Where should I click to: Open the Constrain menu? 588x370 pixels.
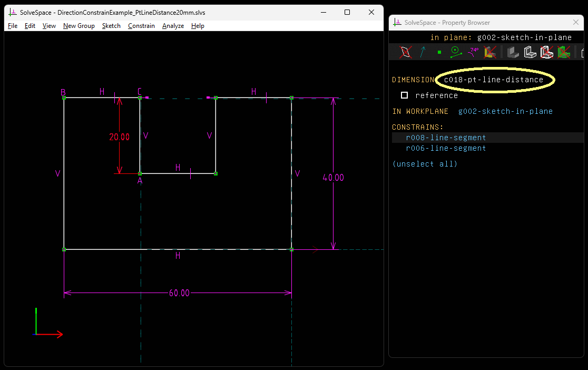pos(141,26)
